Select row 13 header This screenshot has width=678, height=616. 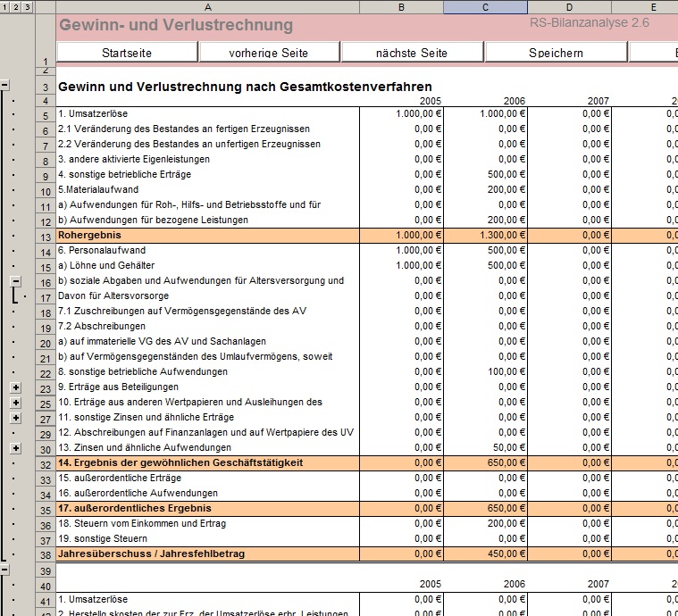tap(46, 236)
